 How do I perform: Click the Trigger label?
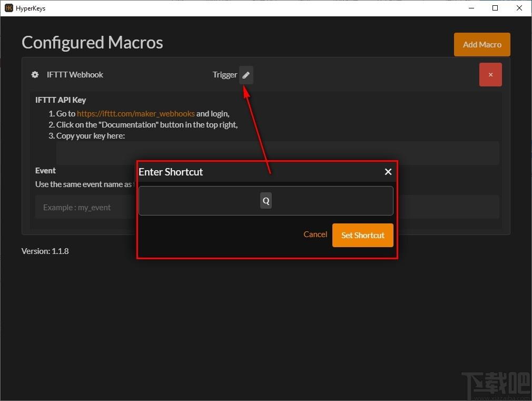(224, 75)
